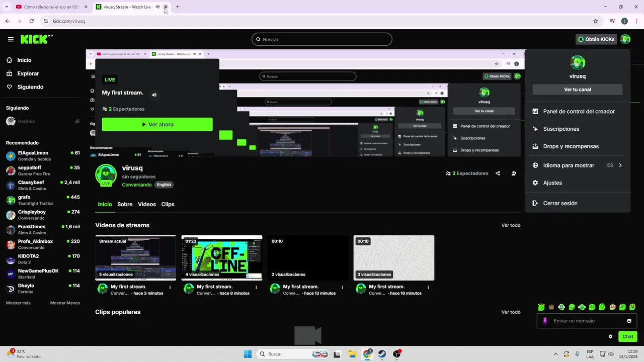644x362 pixels.
Task: Click the green Chat send button
Action: pyautogui.click(x=628, y=336)
